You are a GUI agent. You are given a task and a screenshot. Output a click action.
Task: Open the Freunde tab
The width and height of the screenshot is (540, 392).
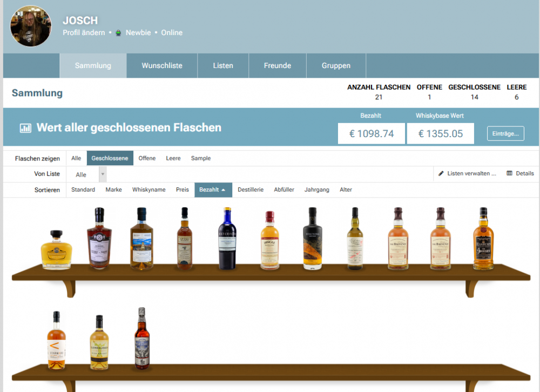[278, 66]
